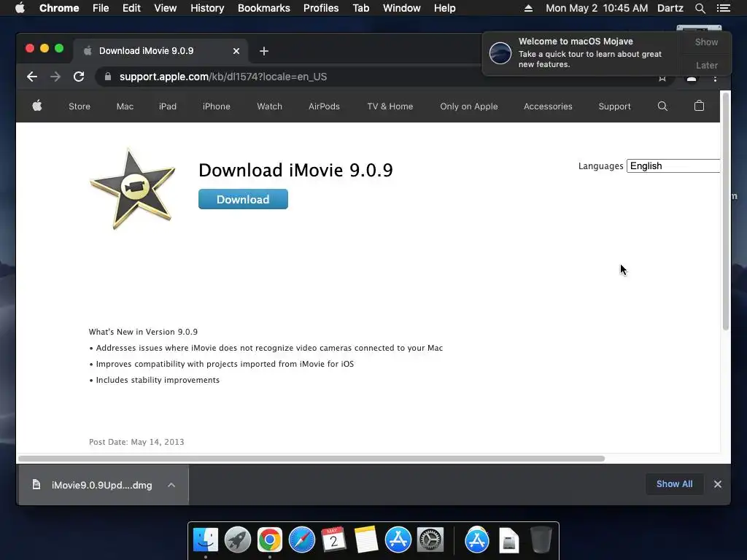The image size is (747, 560).
Task: Open the File menu
Action: click(101, 8)
